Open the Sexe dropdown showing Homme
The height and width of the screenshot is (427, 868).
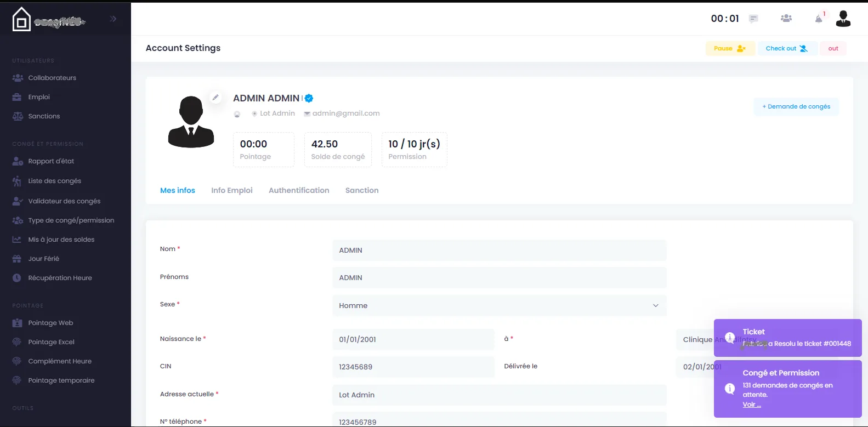(500, 305)
